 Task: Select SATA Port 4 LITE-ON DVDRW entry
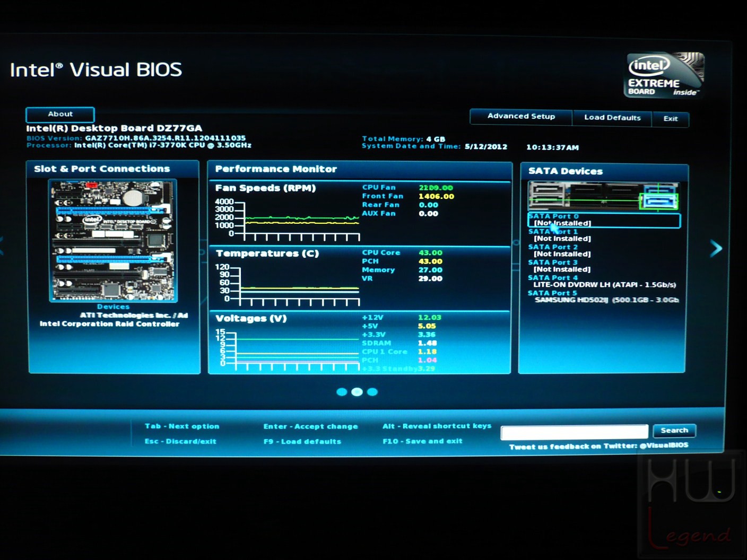[x=602, y=281]
